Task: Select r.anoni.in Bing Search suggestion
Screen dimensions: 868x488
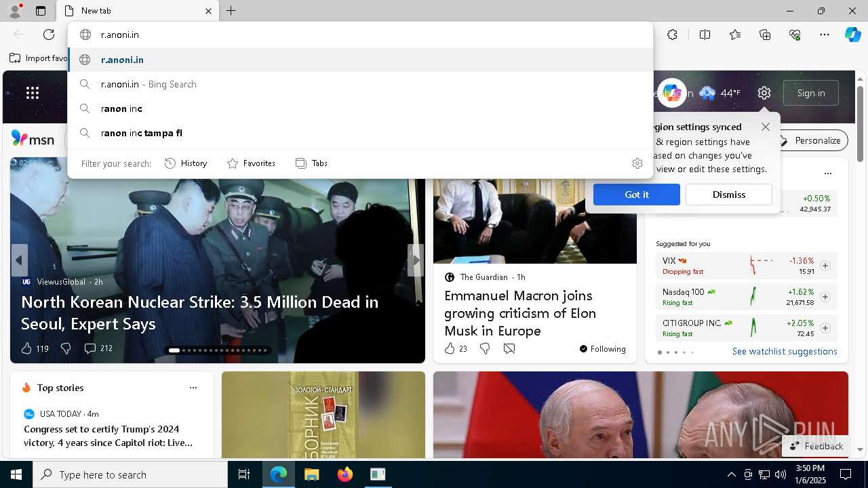Action: pyautogui.click(x=361, y=84)
